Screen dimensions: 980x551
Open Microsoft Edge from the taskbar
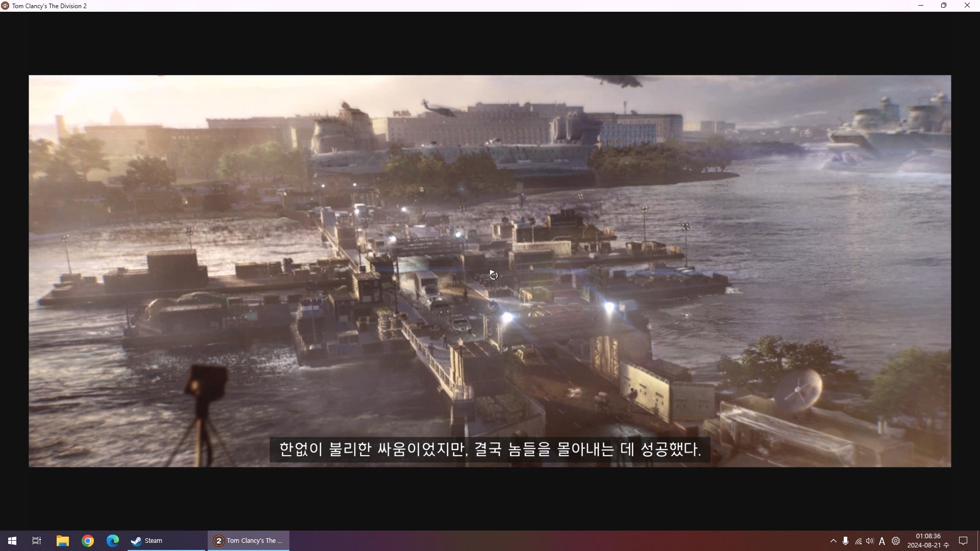point(112,541)
